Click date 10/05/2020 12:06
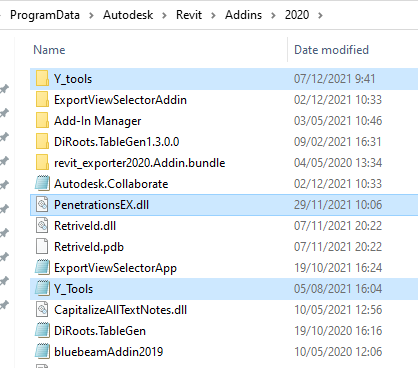Image resolution: width=418 pixels, height=368 pixels. pyautogui.click(x=338, y=352)
